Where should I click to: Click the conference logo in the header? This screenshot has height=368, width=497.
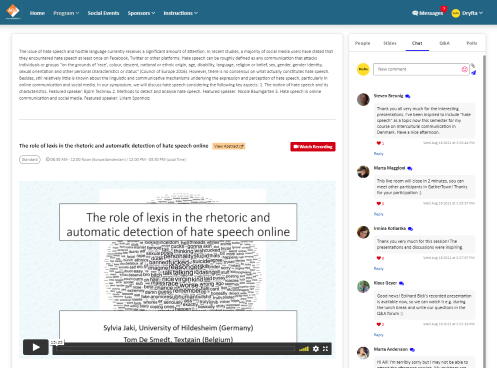click(13, 12)
